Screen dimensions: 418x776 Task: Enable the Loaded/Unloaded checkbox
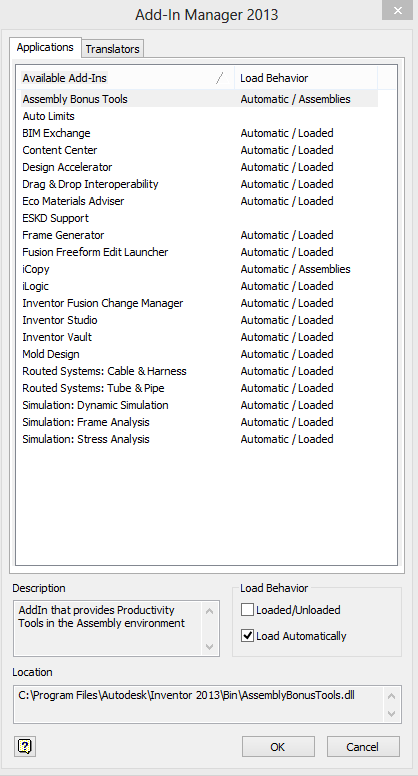click(247, 610)
